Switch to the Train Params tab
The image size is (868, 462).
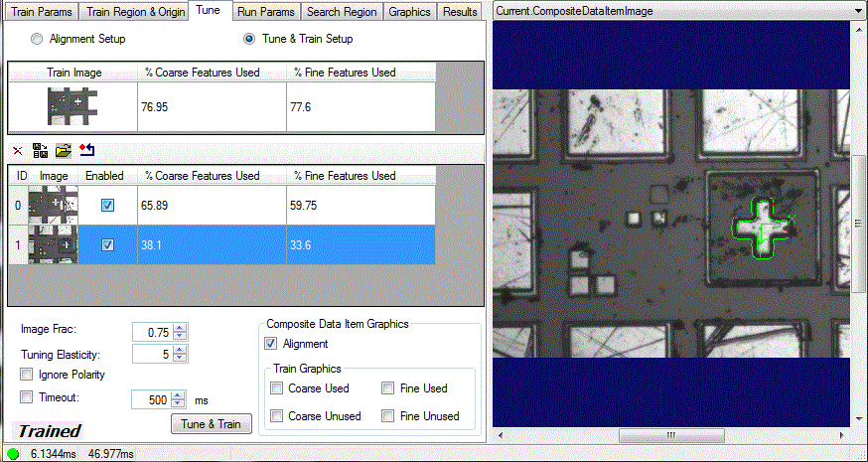pos(41,12)
